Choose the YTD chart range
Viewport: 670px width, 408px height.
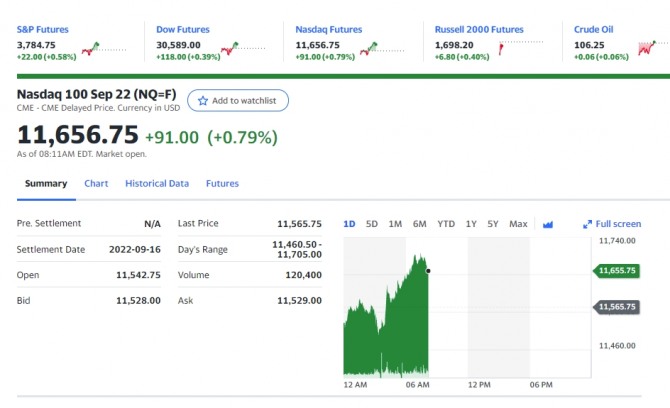(446, 224)
